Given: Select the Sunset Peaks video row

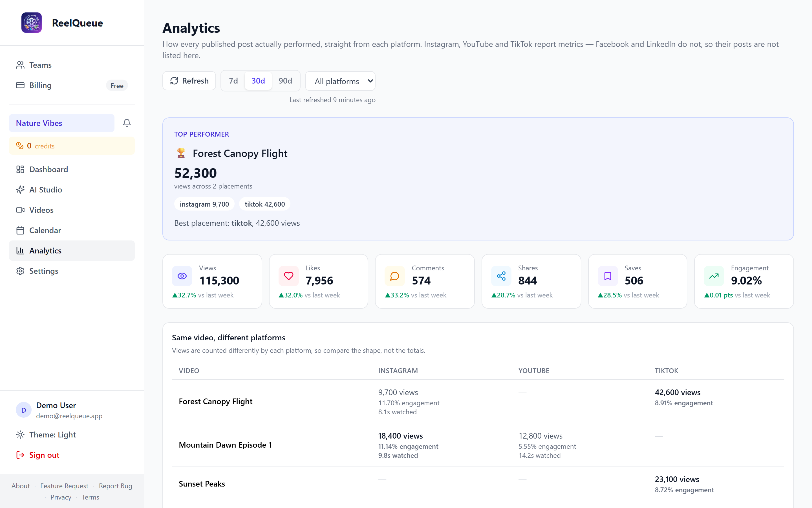Looking at the screenshot, I should point(478,484).
